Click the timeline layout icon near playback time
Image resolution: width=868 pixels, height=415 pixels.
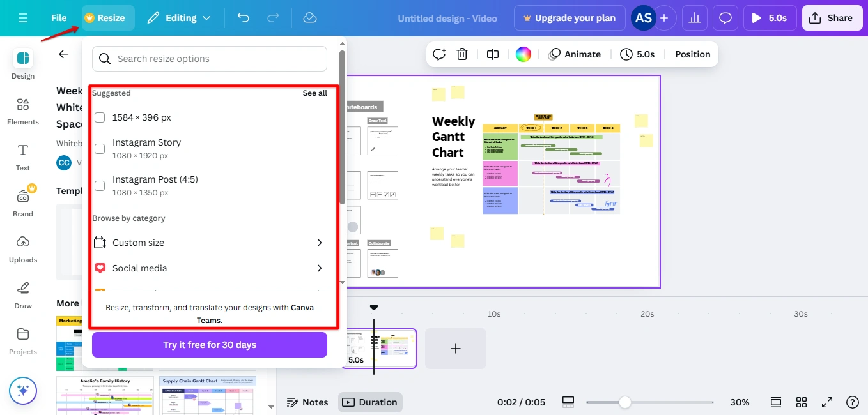pos(568,402)
